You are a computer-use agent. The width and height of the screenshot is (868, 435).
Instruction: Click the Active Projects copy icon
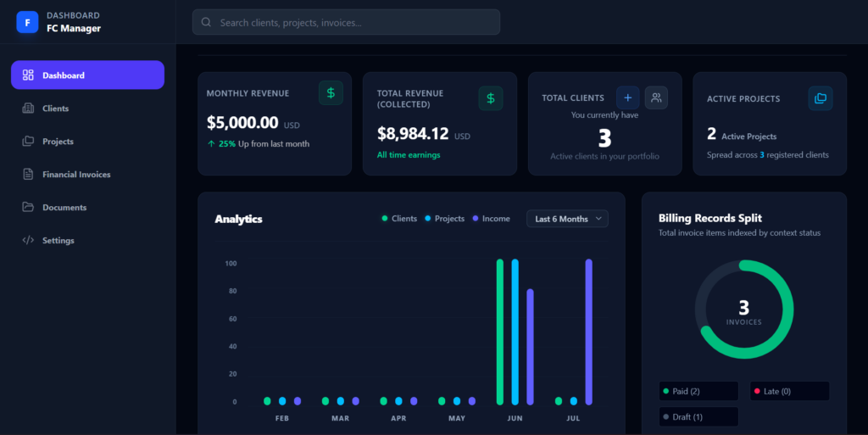pyautogui.click(x=821, y=98)
